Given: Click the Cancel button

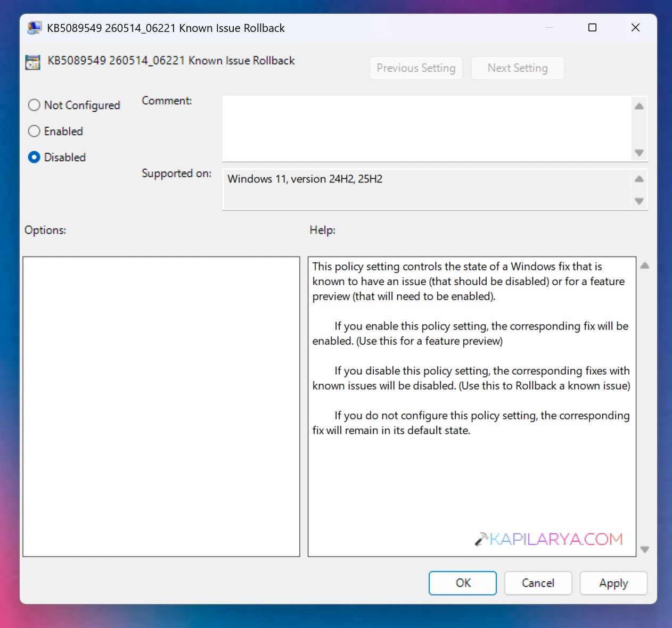Looking at the screenshot, I should coord(538,583).
